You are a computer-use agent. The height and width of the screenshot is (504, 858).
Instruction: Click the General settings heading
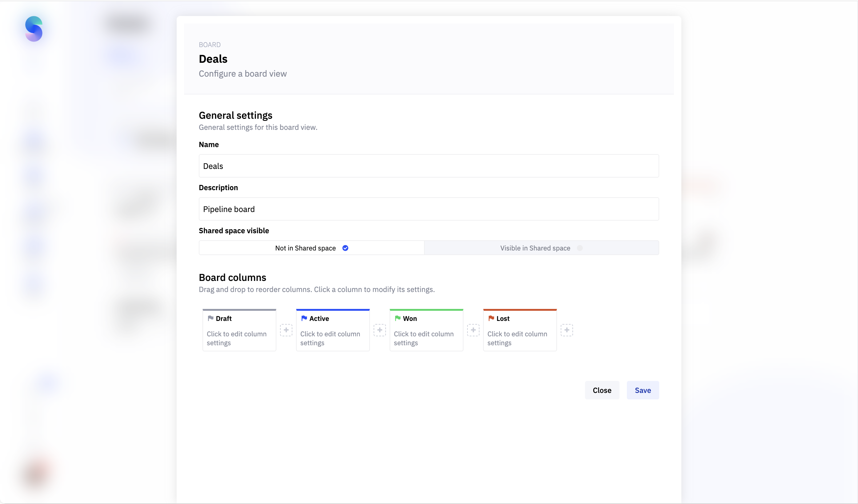pyautogui.click(x=236, y=115)
